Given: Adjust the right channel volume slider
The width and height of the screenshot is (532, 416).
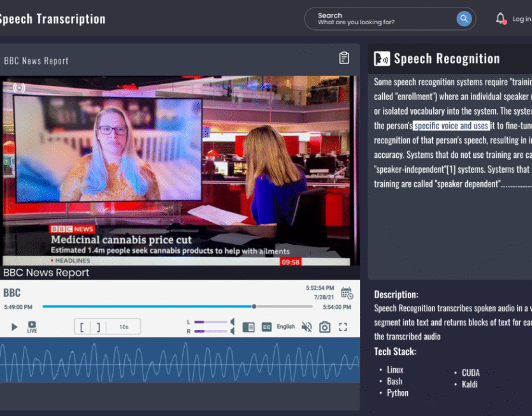Looking at the screenshot, I should coord(211,331).
